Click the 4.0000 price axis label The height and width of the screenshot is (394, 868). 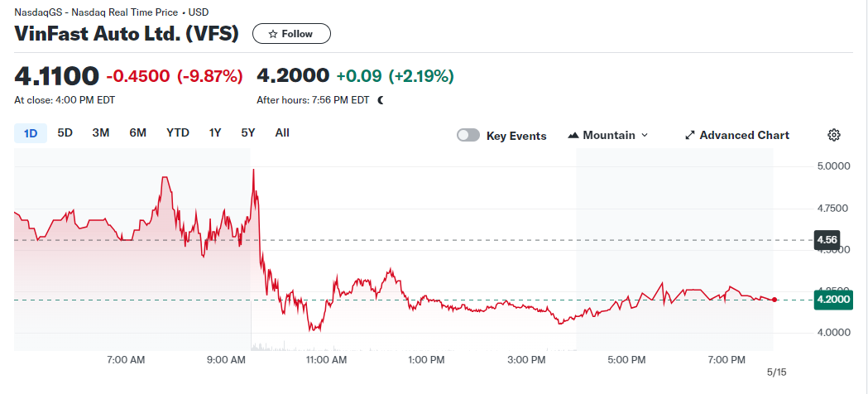pyautogui.click(x=833, y=333)
